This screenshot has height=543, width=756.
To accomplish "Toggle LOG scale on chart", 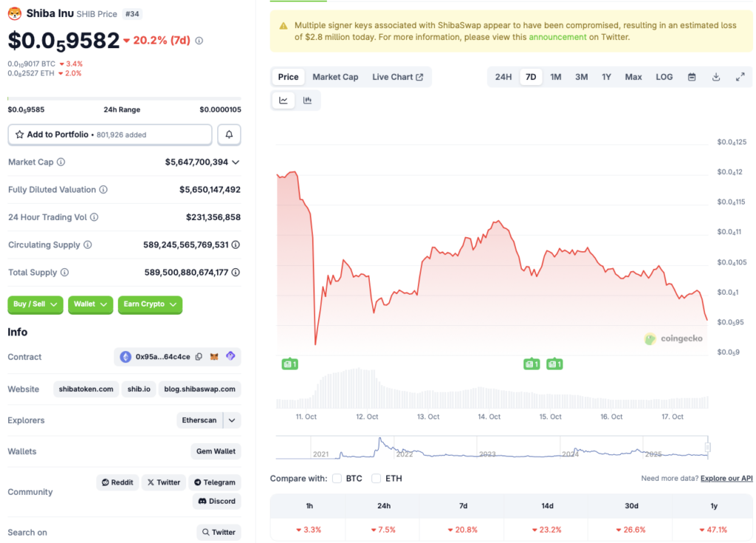I will click(664, 77).
